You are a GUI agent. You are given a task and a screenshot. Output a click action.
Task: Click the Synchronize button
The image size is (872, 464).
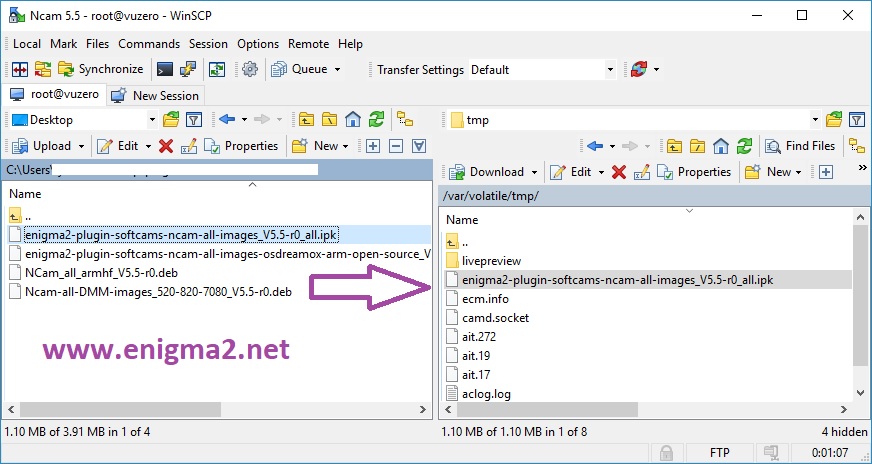click(101, 70)
